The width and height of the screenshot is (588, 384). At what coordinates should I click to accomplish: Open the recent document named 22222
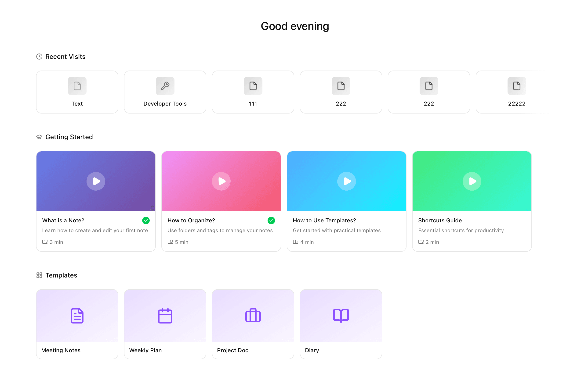(517, 92)
